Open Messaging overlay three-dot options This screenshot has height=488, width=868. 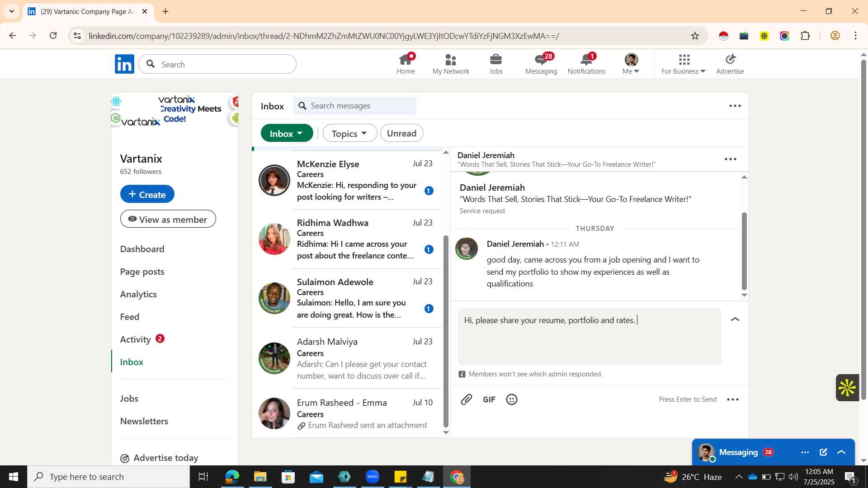(x=805, y=452)
